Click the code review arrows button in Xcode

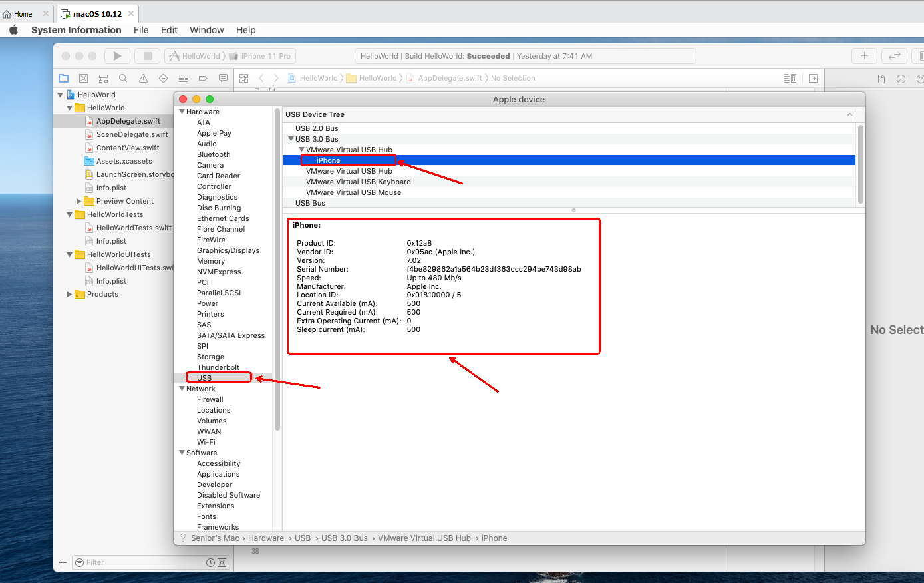click(895, 56)
